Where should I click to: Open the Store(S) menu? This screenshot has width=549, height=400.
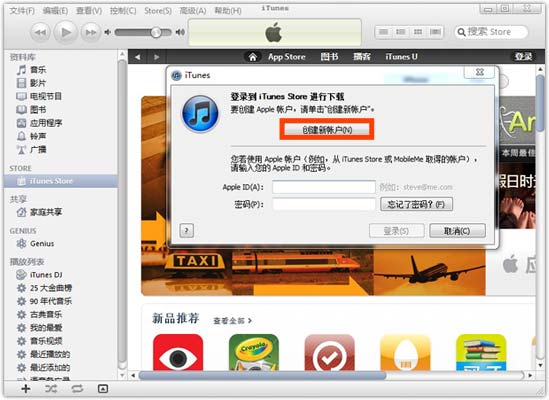pos(158,11)
